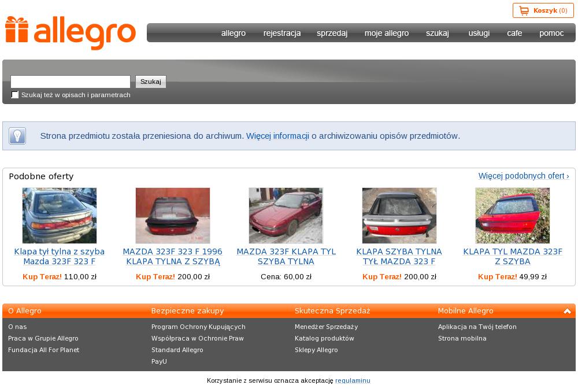Click the O nas footer link
This screenshot has width=578, height=392.
[x=17, y=327]
